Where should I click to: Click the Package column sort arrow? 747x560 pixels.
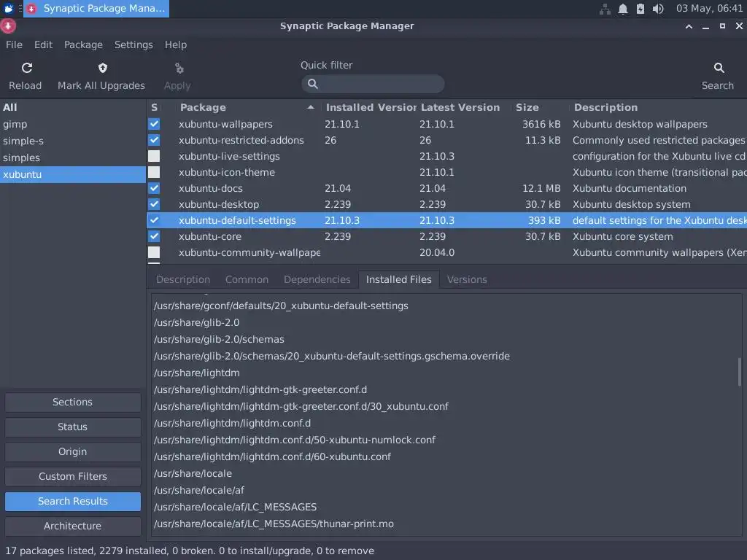pos(311,108)
